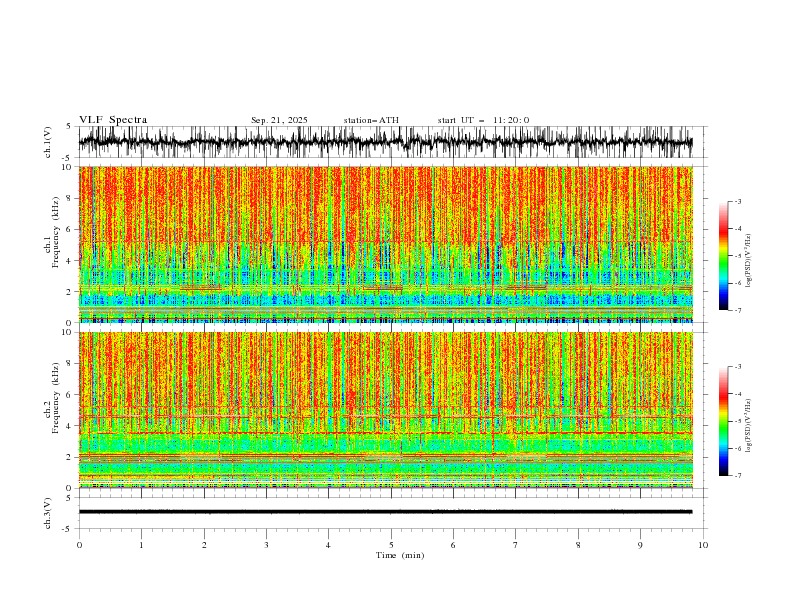This screenshot has width=792, height=612.
Task: Click the ch.1 "Frequency (kHz)" axis label
Action: coord(56,232)
